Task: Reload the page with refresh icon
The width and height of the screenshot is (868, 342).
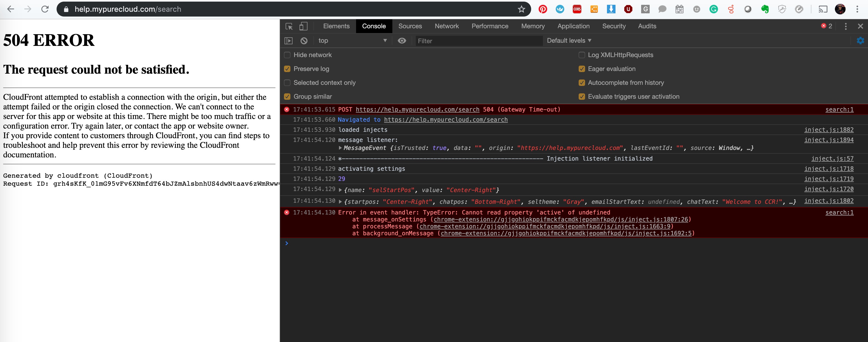Action: tap(45, 9)
